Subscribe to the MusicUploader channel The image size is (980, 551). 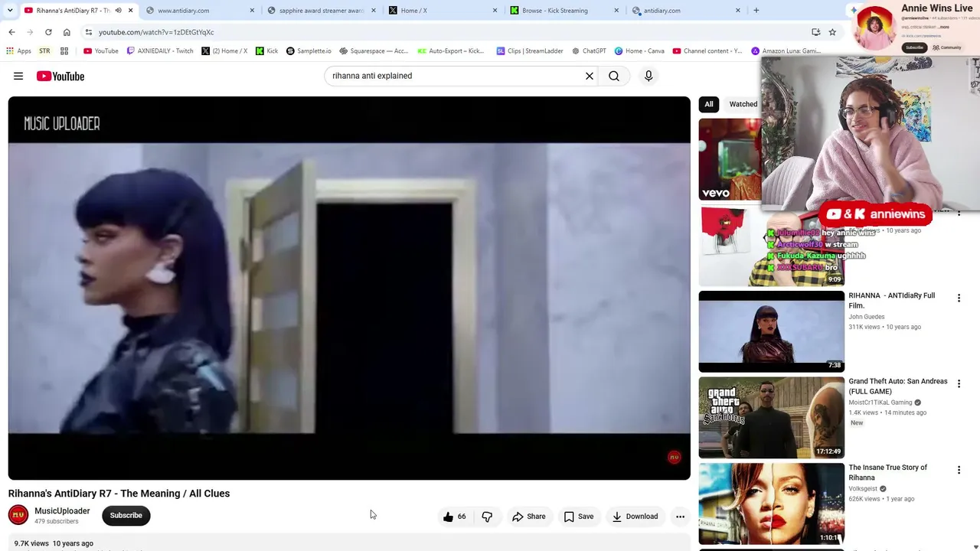click(x=126, y=516)
